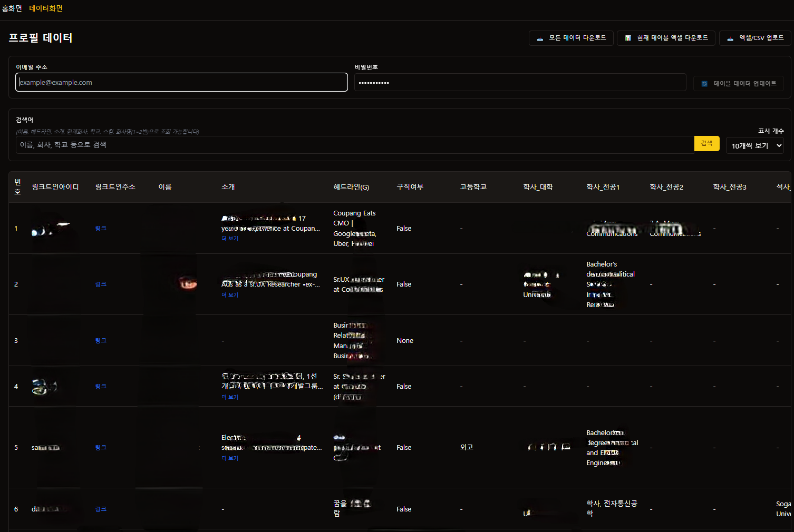Viewport: 794px width, 532px height.
Task: Open the 링크 in row 3
Action: click(101, 341)
